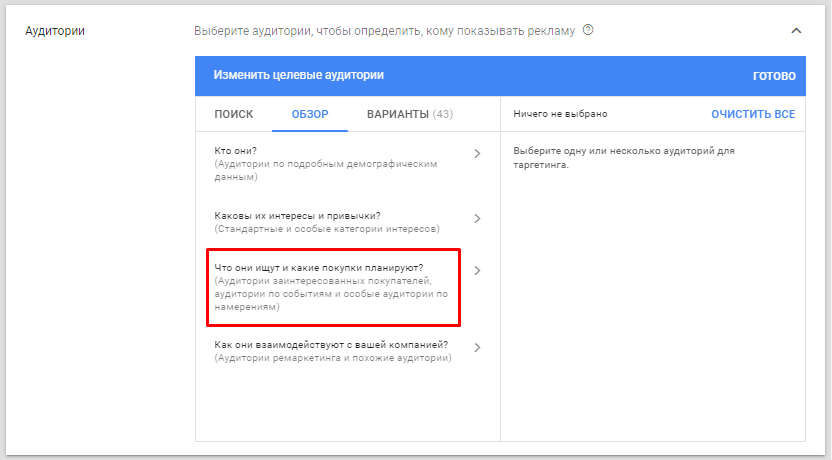
Task: Click the "Изменить целевые аудитории" header
Action: 299,75
